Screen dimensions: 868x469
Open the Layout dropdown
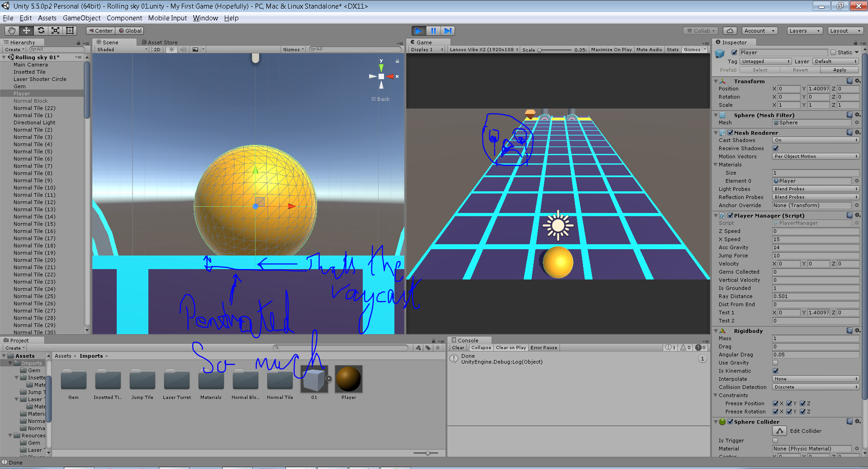(845, 31)
